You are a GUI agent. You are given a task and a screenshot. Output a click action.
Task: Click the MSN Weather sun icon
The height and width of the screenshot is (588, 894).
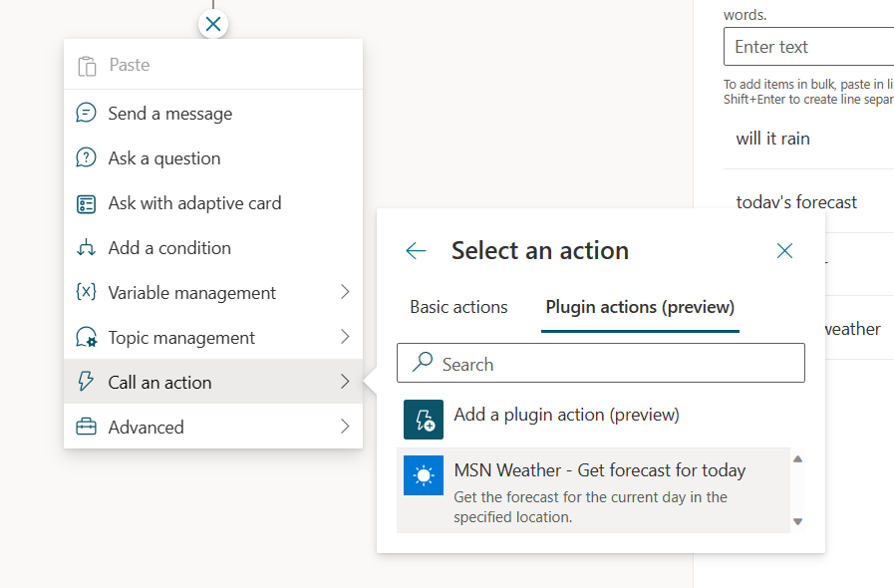(424, 475)
